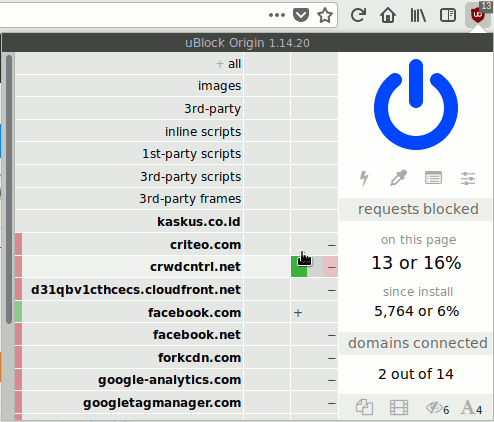Click the popup's vertical scrollbar
494x422 pixels.
click(x=9, y=189)
